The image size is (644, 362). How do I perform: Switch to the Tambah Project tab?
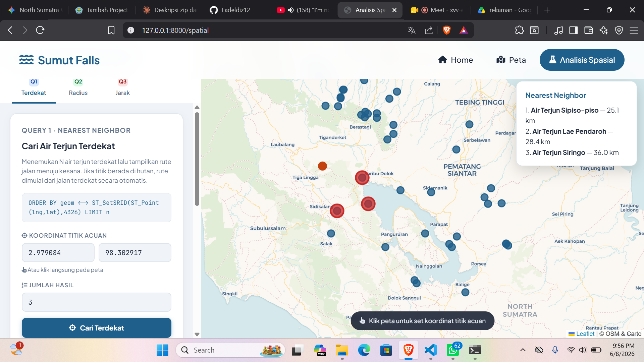[x=102, y=10]
